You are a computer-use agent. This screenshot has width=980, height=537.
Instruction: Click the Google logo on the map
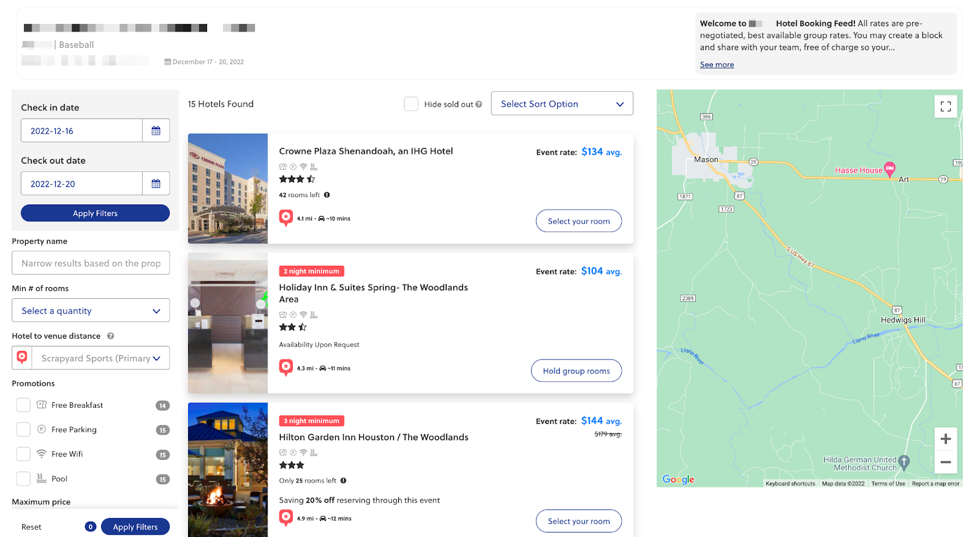click(679, 479)
